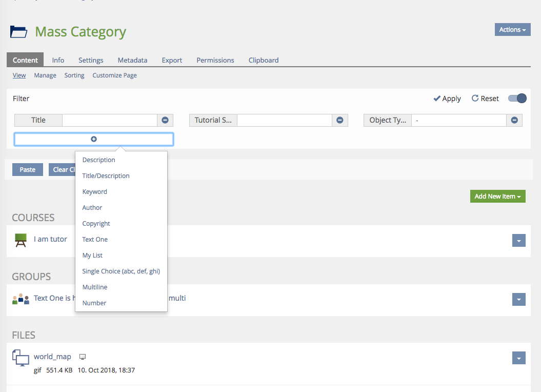541x392 pixels.
Task: Open actions menu for world_map file
Action: tap(519, 358)
